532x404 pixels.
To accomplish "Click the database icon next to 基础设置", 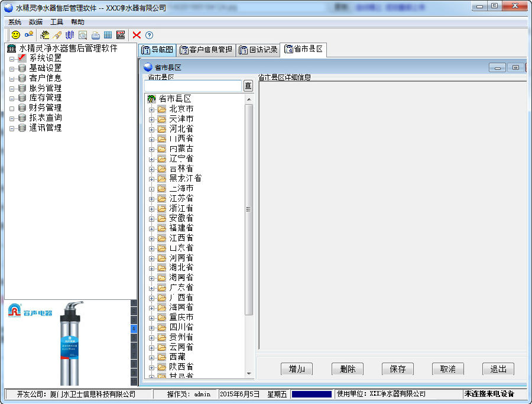I will click(x=22, y=68).
